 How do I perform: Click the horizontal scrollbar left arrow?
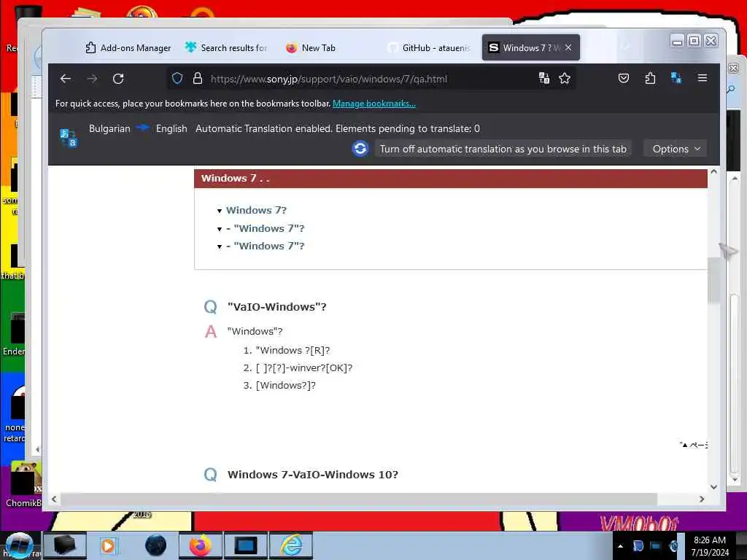[x=54, y=499]
